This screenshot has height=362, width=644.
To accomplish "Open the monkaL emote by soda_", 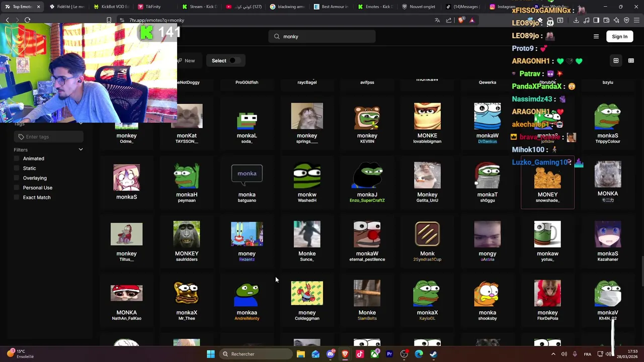I will [247, 124].
